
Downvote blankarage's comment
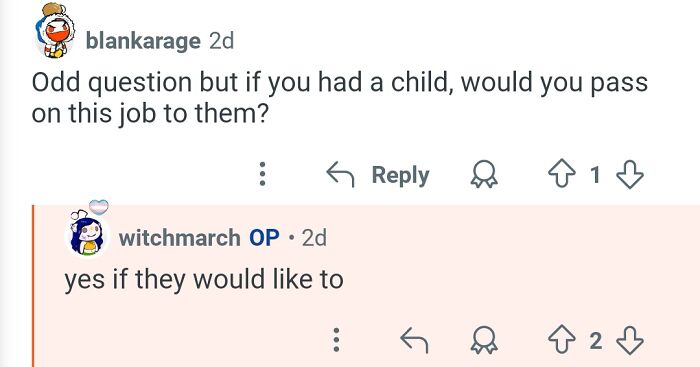point(629,174)
